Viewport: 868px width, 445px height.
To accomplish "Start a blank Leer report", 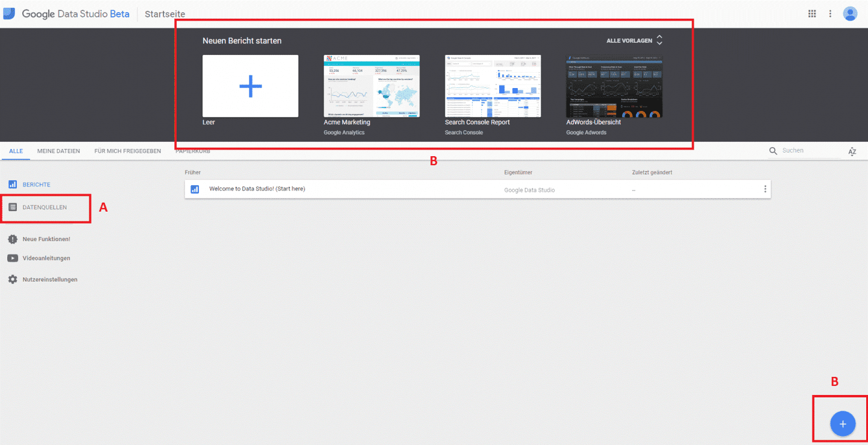I will pos(250,86).
